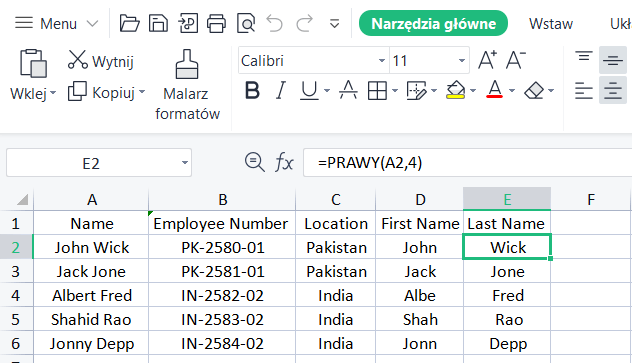
Task: Expand the Wklej dropdown arrow
Action: (x=53, y=93)
